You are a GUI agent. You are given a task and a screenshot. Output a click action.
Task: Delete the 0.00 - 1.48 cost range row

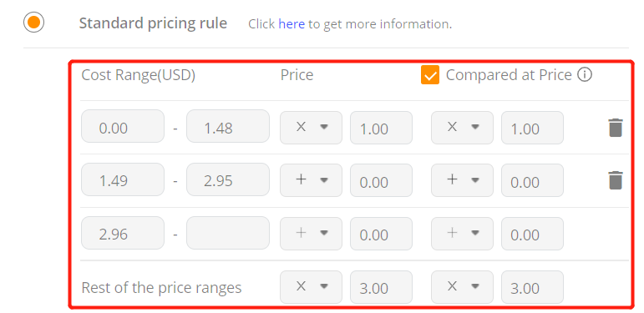coord(616,128)
